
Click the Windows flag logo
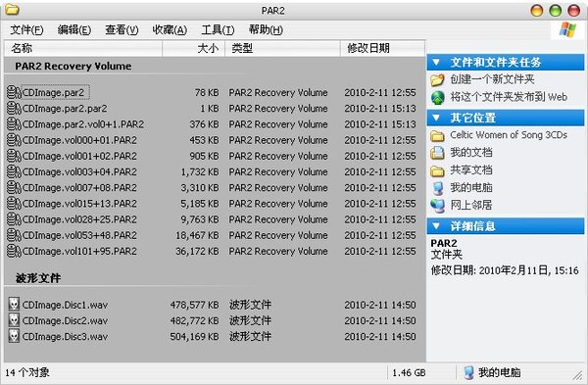tap(567, 29)
